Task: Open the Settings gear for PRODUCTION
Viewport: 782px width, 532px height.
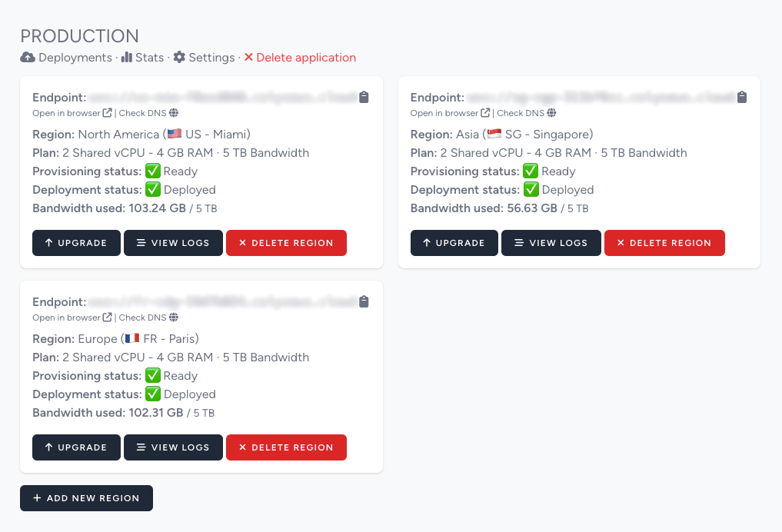Action: point(178,57)
